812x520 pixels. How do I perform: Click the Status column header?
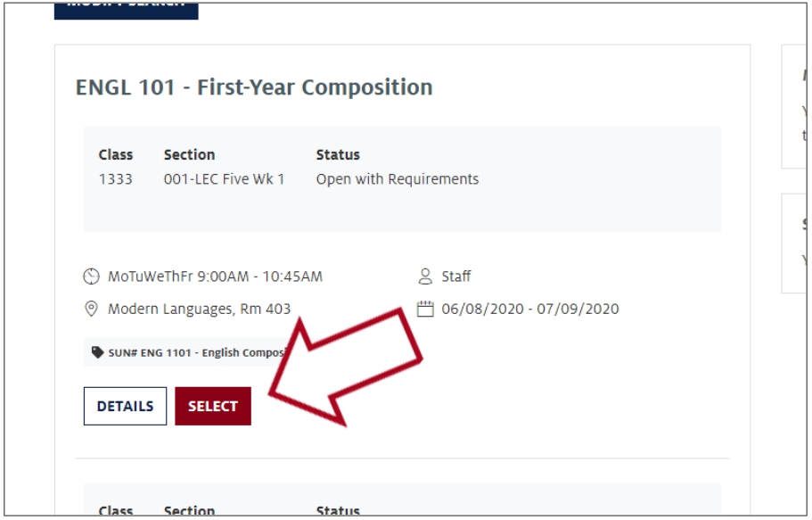(x=338, y=155)
